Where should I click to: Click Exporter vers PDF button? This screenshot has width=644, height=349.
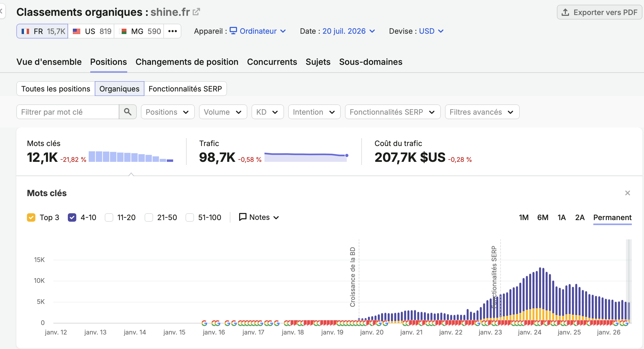coord(599,12)
